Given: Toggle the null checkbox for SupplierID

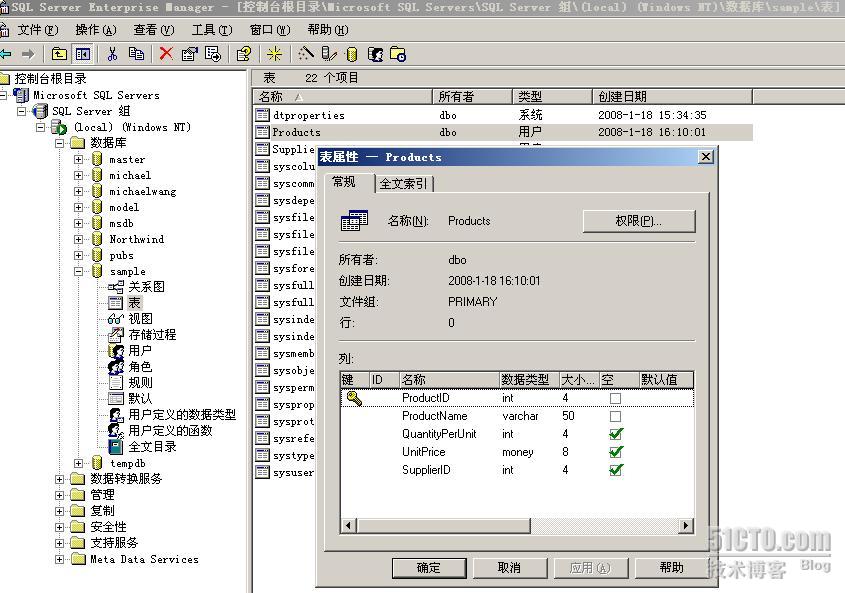Looking at the screenshot, I should [x=615, y=470].
